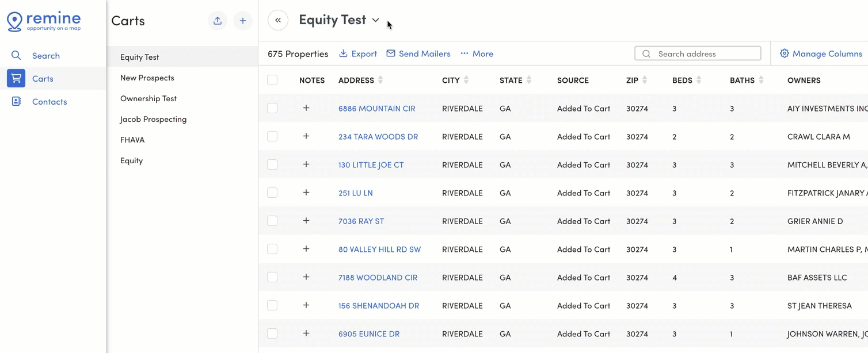Viewport: 868px width, 353px height.
Task: Check the box for 6905 Eunice Dr
Action: (272, 333)
